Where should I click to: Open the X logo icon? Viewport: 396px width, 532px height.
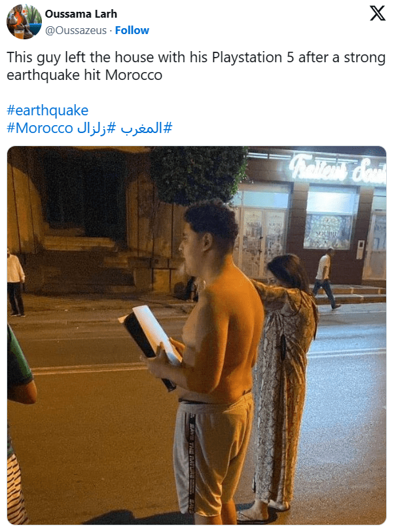pyautogui.click(x=378, y=14)
